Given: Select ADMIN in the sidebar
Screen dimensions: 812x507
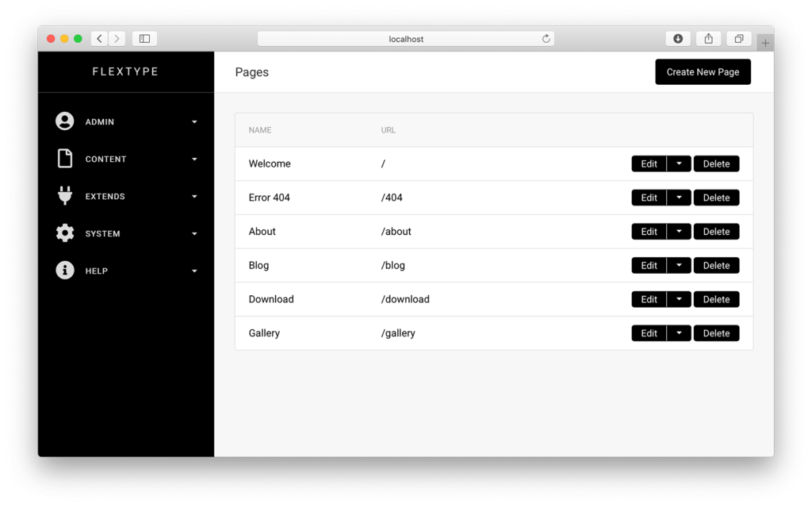Looking at the screenshot, I should pos(99,122).
